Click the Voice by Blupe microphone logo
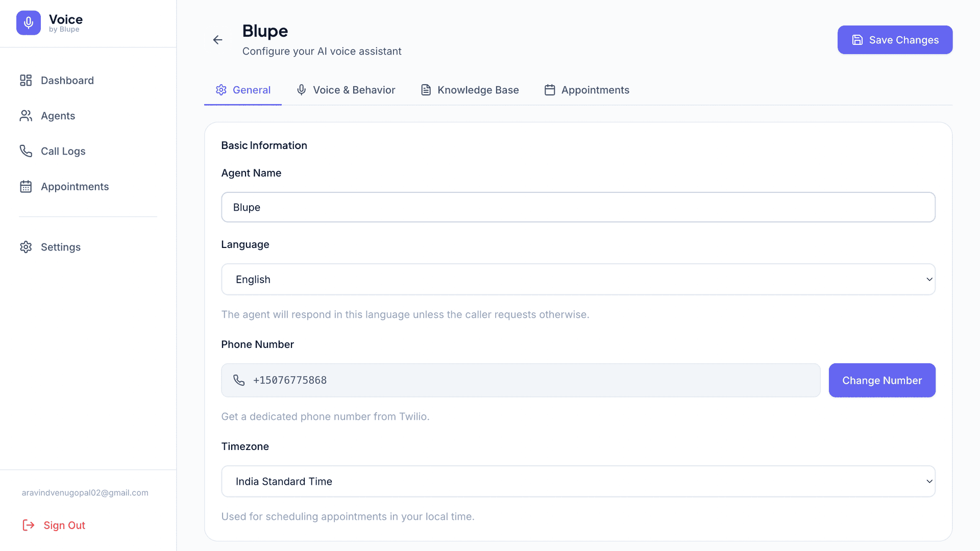This screenshot has height=551, width=980. 28,22
